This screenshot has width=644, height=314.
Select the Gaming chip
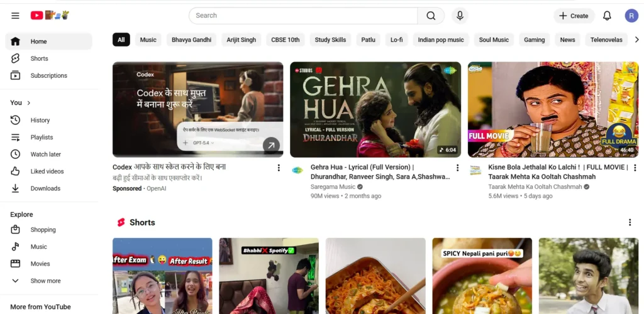[x=535, y=40]
